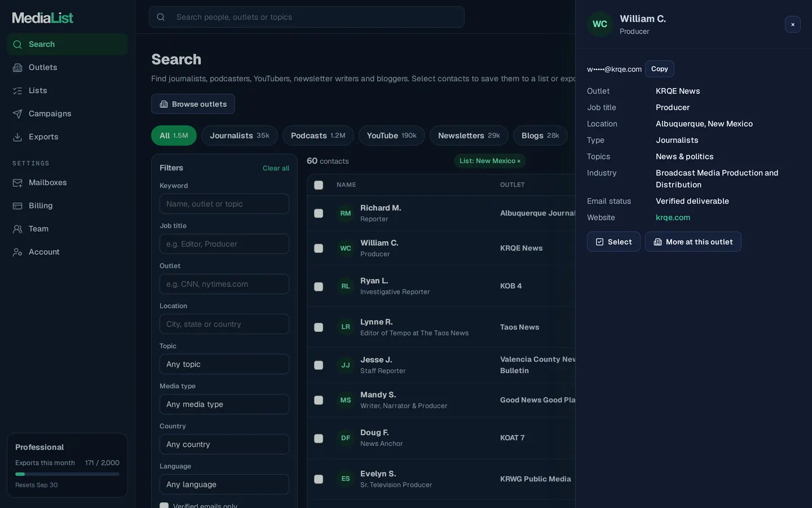Clear all filters
This screenshot has height=508, width=812.
point(276,168)
